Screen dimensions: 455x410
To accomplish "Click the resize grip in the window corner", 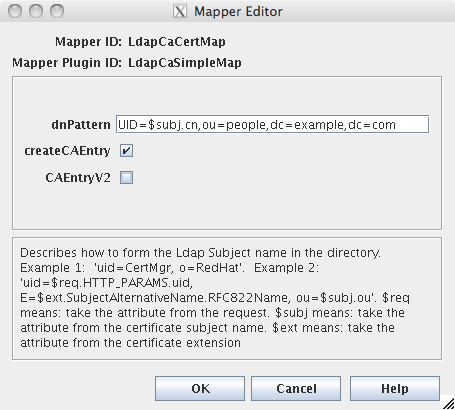I will pos(449,404).
